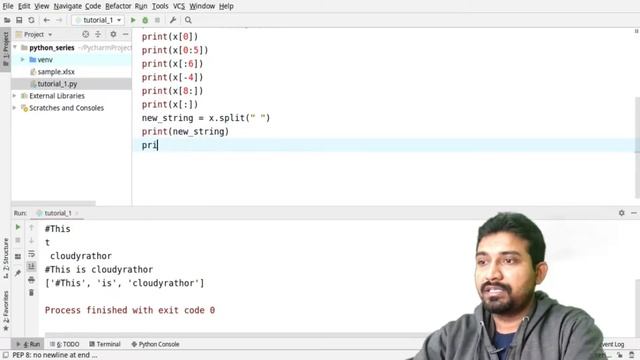Click the restore layout icon in Run panel

tap(18, 257)
